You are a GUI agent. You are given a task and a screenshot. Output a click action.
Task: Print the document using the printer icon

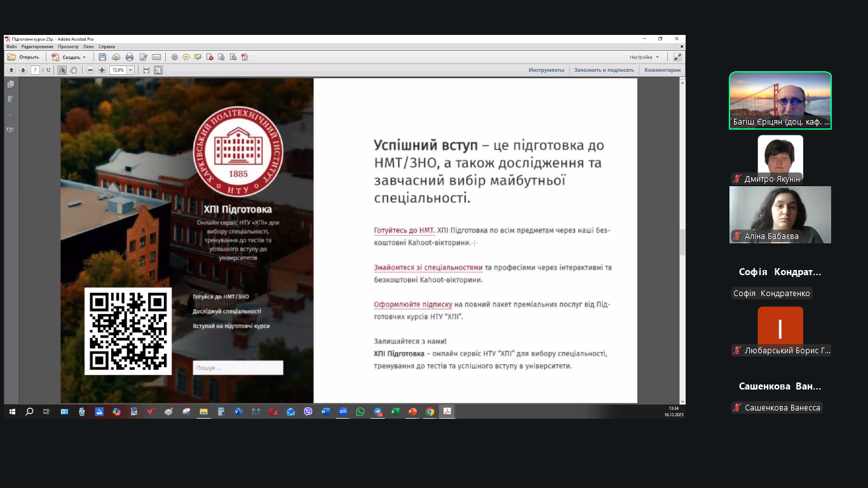click(x=130, y=57)
